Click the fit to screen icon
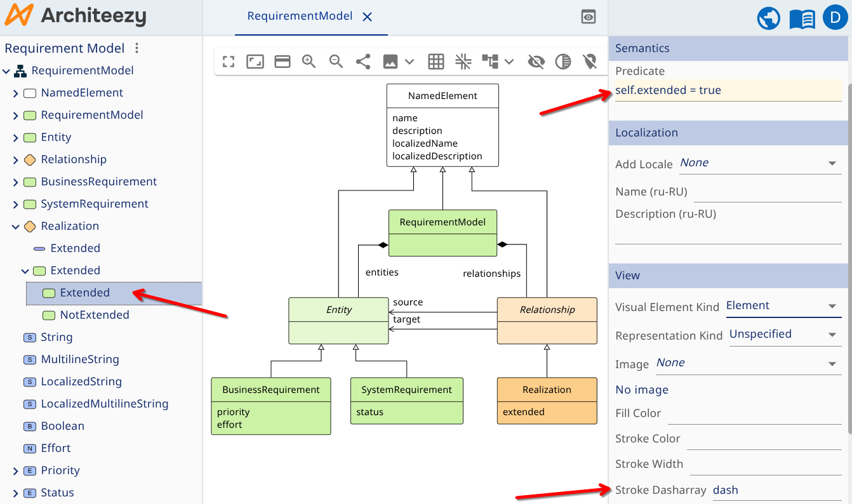The width and height of the screenshot is (852, 504). [x=255, y=62]
